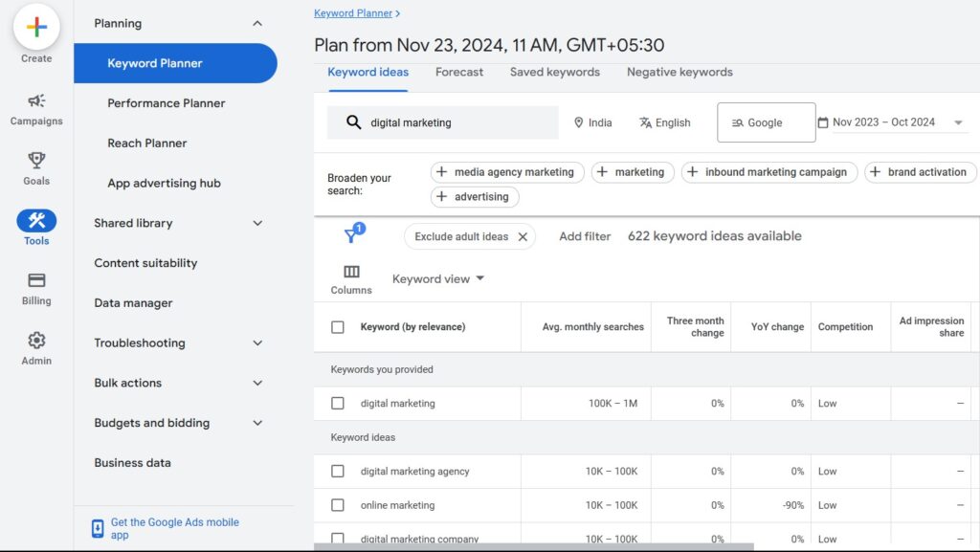Open Billing card icon
Viewport: 980px width, 552px height.
tap(36, 280)
